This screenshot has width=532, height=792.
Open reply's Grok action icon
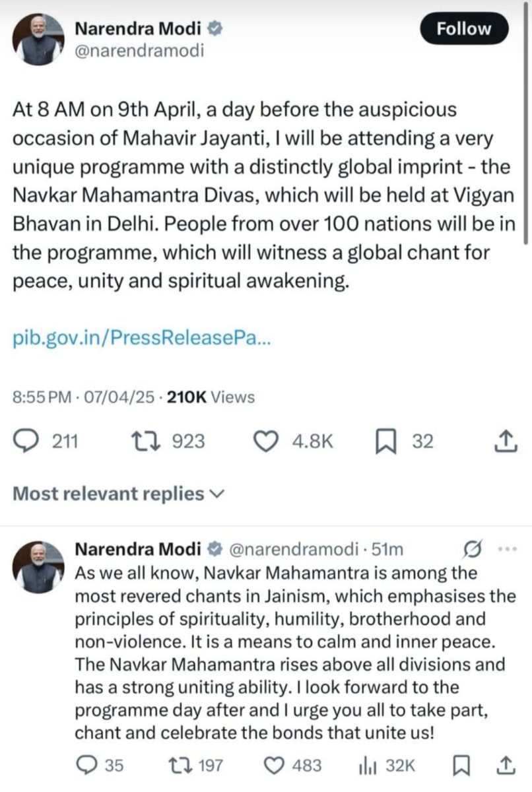tap(473, 548)
